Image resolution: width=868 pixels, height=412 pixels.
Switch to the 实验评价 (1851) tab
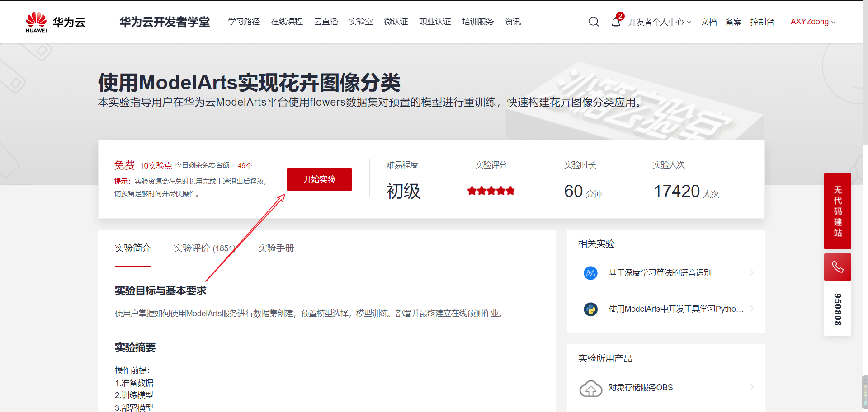[204, 248]
